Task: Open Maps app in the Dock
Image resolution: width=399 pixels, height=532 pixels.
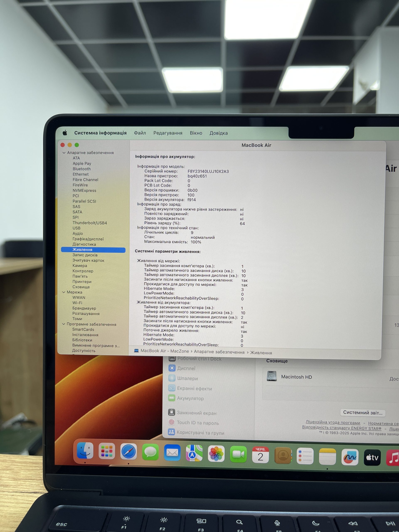Action: coord(194,453)
